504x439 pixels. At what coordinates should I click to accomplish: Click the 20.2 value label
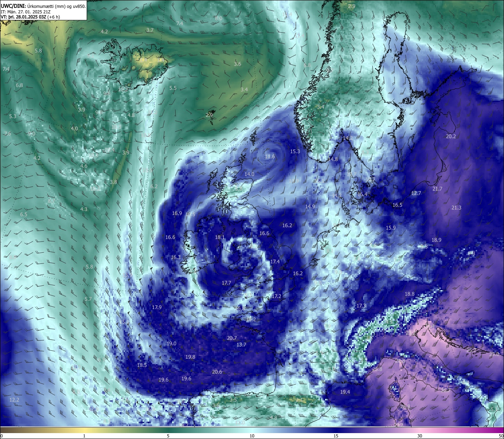coord(451,136)
